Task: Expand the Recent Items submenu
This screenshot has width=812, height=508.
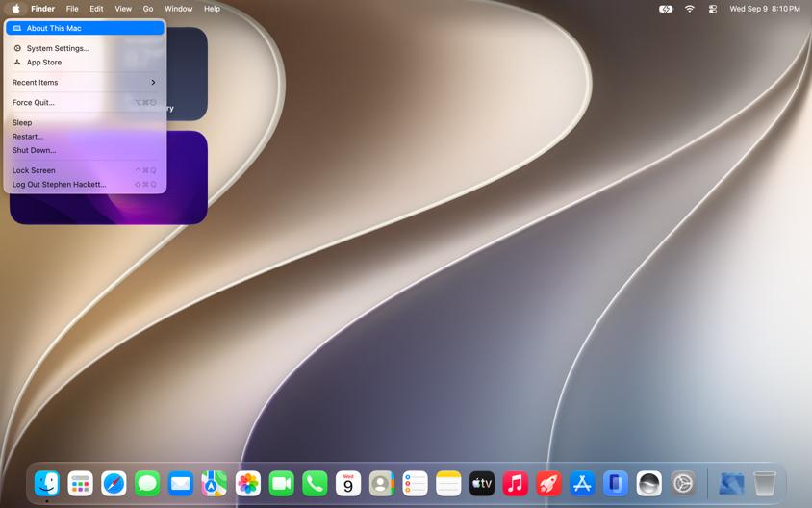Action: [x=85, y=83]
